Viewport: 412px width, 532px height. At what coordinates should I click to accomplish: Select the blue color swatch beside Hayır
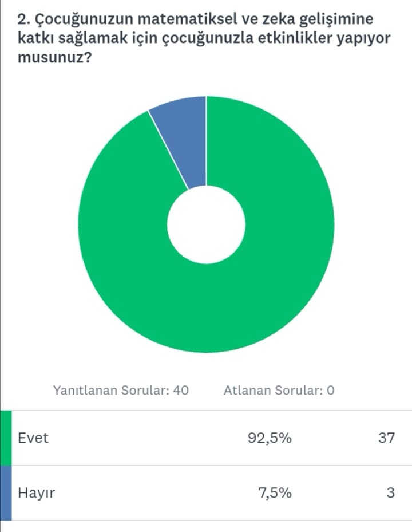(x=6, y=492)
